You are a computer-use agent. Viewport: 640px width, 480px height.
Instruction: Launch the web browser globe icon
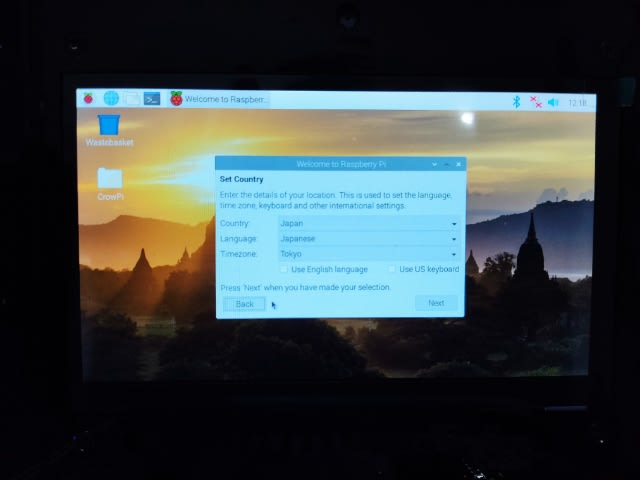pyautogui.click(x=111, y=98)
